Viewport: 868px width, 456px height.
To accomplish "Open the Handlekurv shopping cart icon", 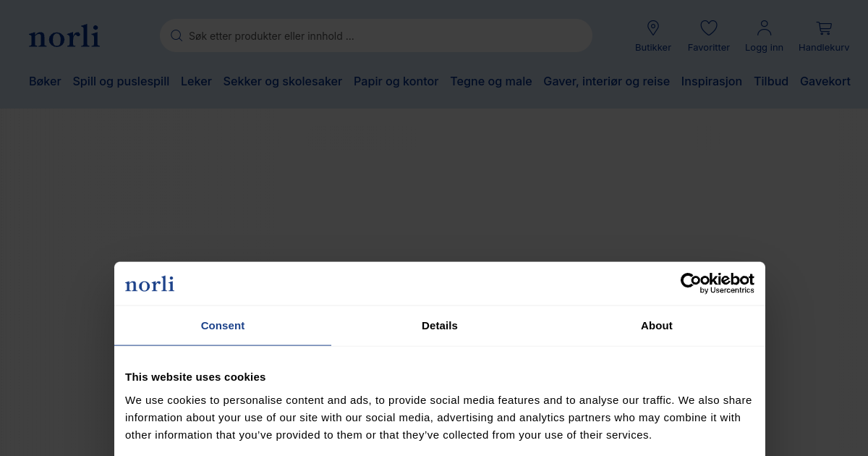I will pyautogui.click(x=824, y=28).
